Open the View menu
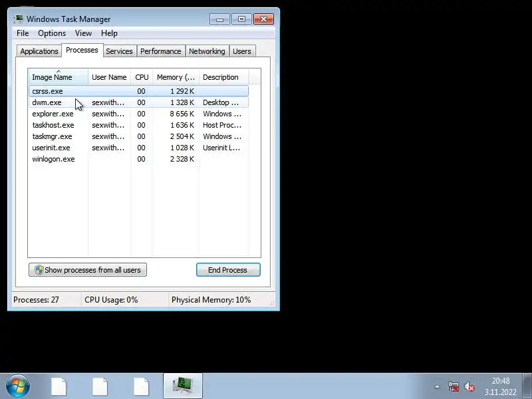532x399 pixels. click(x=84, y=33)
